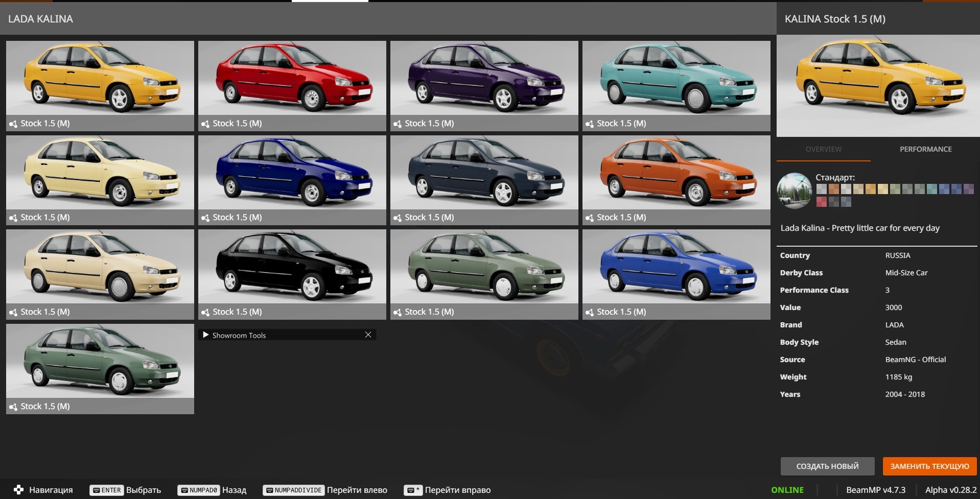Select the orange Kalina Stock 1.5 thumbnail

676,173
